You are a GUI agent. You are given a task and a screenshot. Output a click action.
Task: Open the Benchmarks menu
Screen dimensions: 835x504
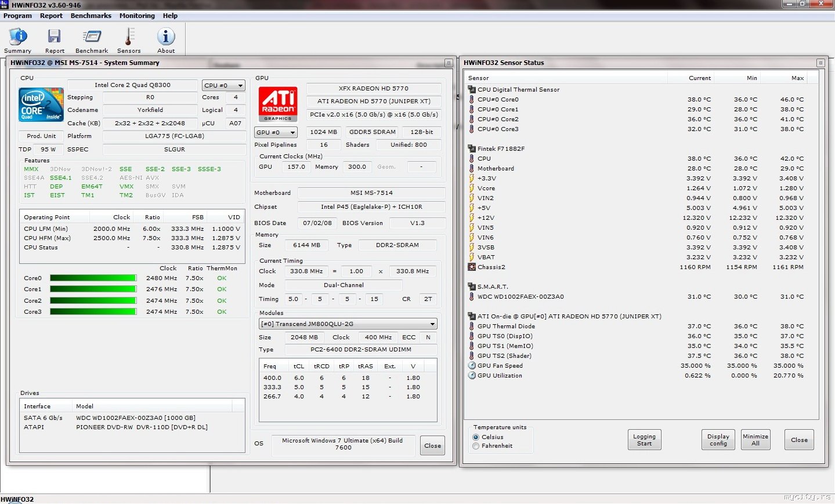[91, 16]
